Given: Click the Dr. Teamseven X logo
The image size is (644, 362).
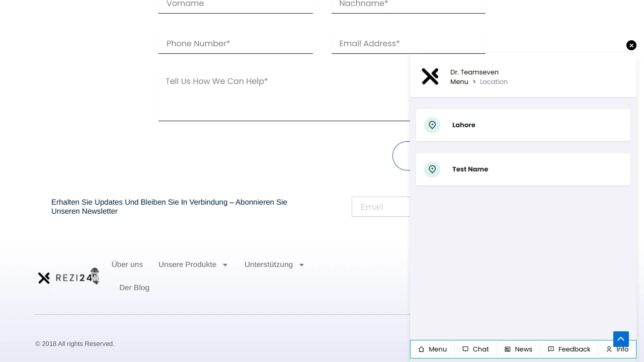Looking at the screenshot, I should coord(430,76).
